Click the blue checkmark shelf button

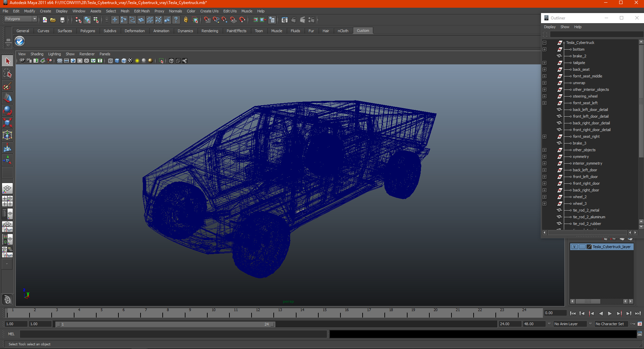coord(20,41)
